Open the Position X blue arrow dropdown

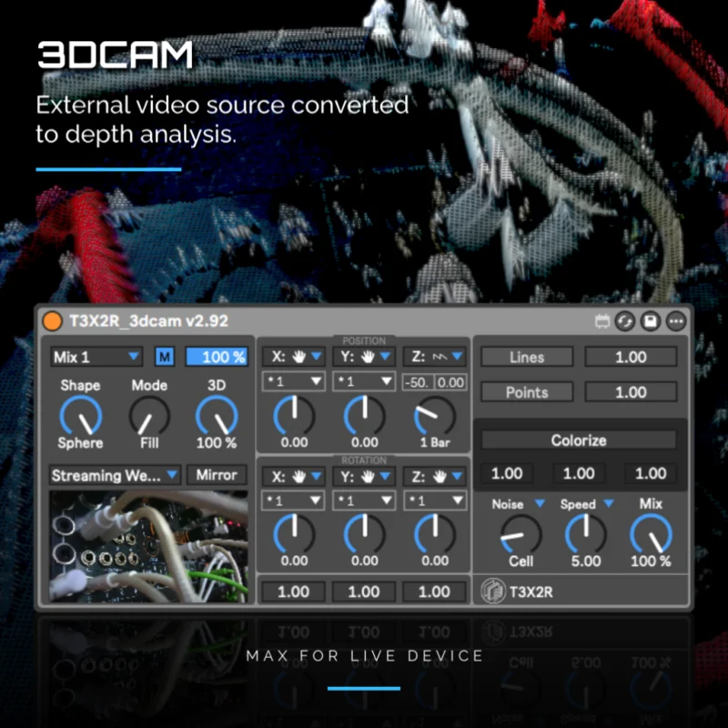click(316, 357)
